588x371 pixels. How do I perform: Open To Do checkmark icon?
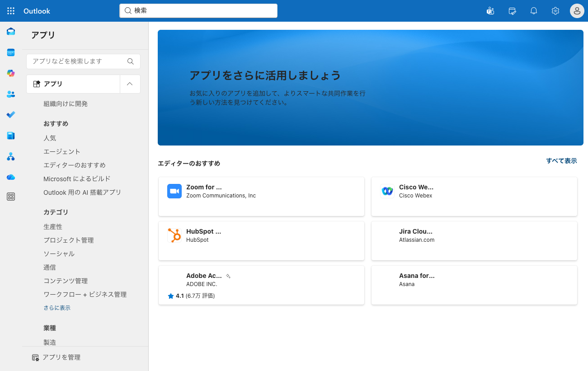point(11,115)
